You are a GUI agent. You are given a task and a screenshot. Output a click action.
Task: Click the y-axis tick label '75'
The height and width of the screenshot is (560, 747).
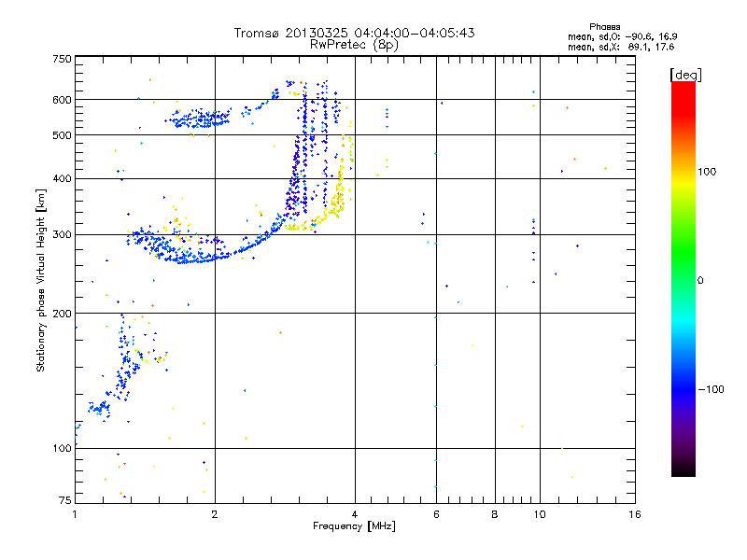point(65,500)
